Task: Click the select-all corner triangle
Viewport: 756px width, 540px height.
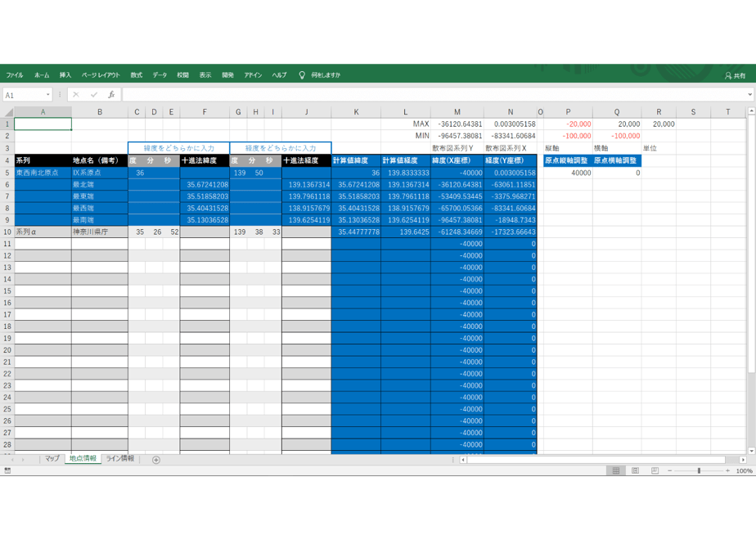Action: pyautogui.click(x=9, y=112)
